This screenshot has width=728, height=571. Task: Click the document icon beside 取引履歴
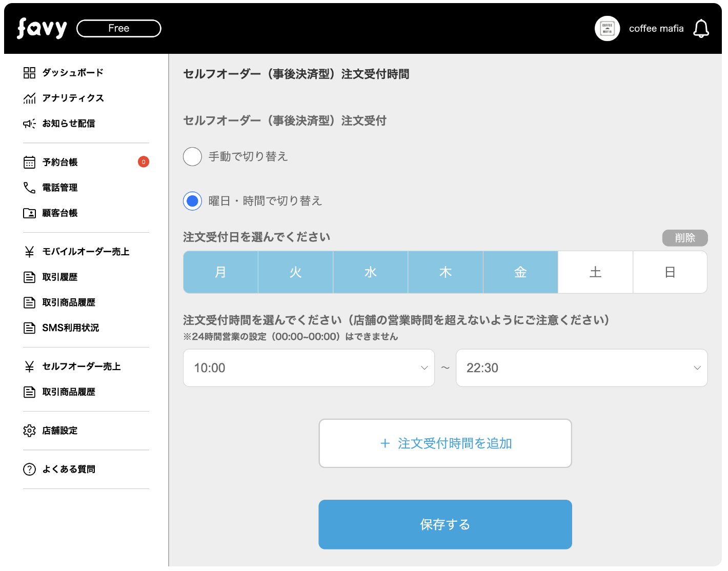point(29,277)
